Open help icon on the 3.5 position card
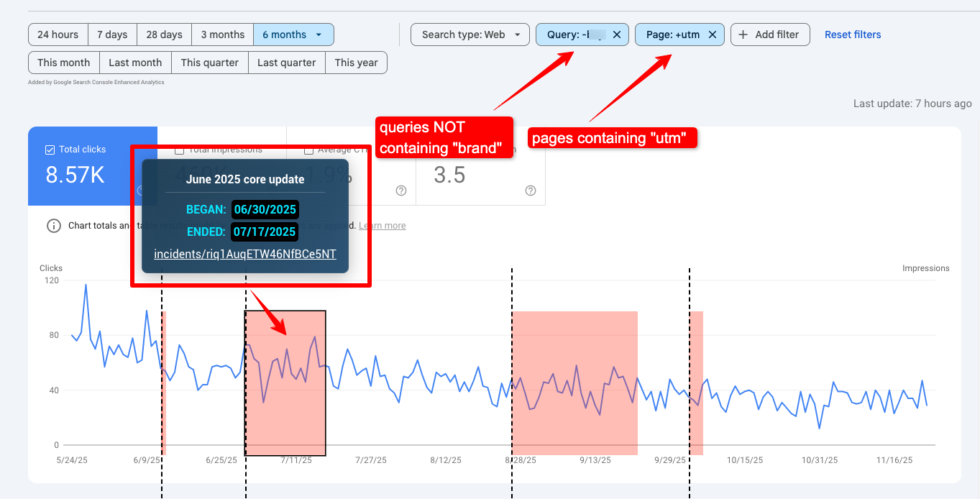Image resolution: width=980 pixels, height=499 pixels. (531, 191)
